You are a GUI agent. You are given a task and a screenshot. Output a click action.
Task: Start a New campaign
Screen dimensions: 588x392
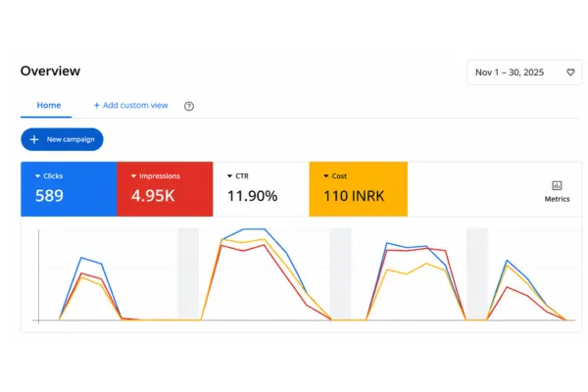(62, 139)
